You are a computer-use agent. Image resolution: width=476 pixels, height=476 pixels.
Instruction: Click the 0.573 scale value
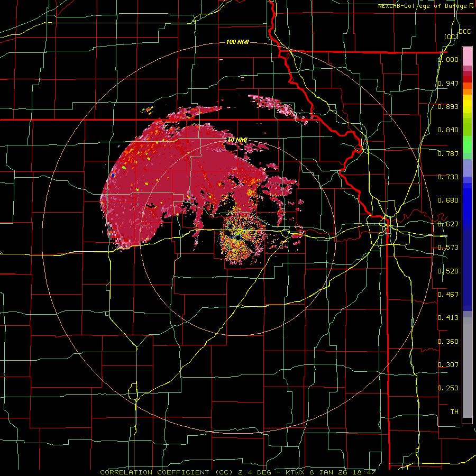coord(448,248)
